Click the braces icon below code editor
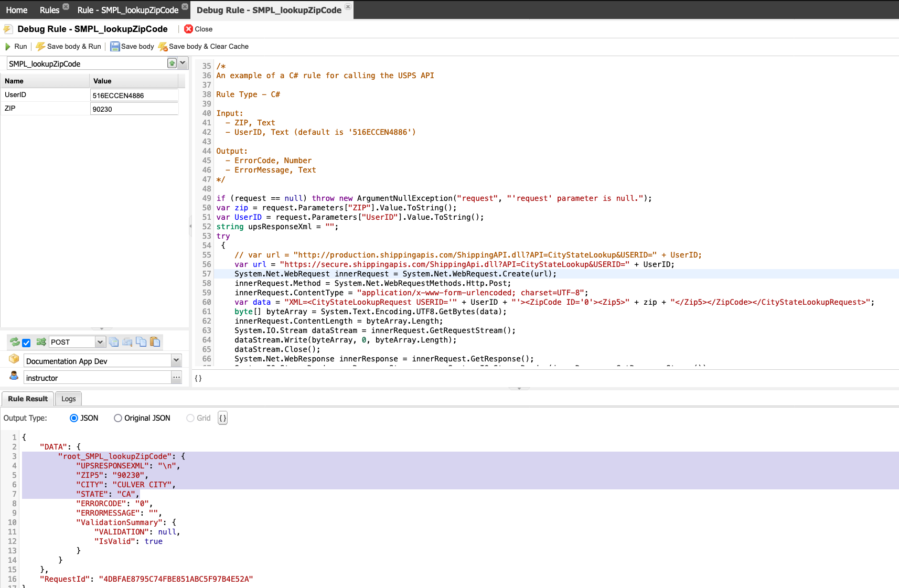 (x=198, y=378)
